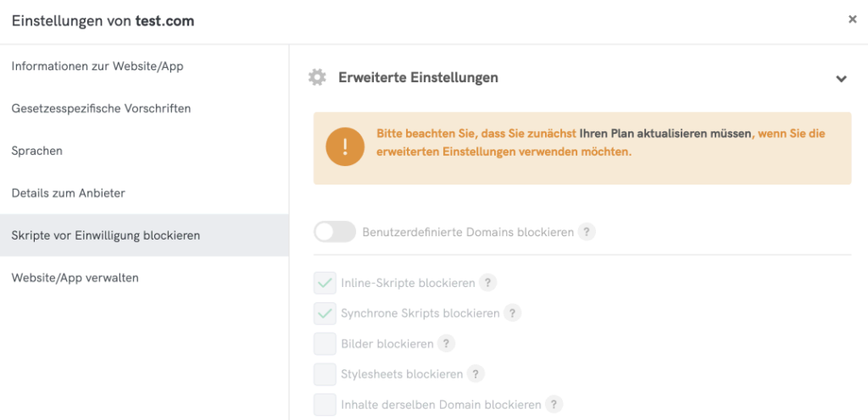Open help for Inhalte derselben Domain blockieren
This screenshot has height=420, width=868.
point(554,405)
